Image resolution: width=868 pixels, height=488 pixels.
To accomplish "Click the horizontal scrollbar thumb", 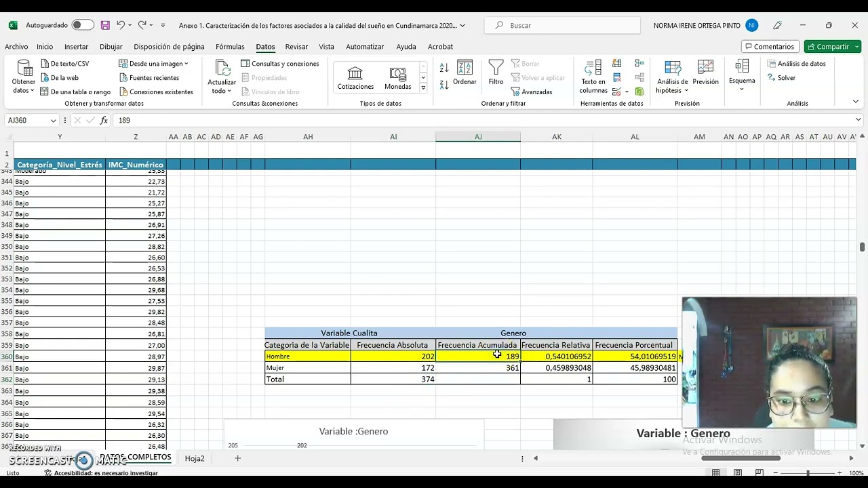I will coord(741,458).
